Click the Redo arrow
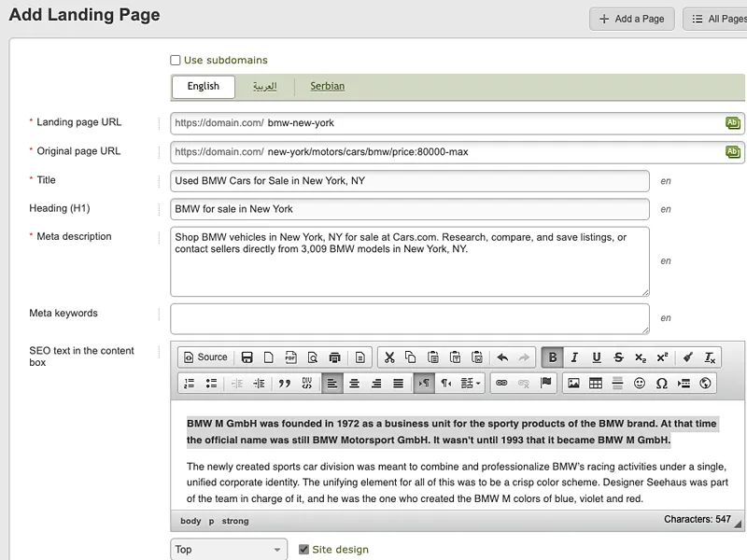Image resolution: width=747 pixels, height=560 pixels. point(524,357)
